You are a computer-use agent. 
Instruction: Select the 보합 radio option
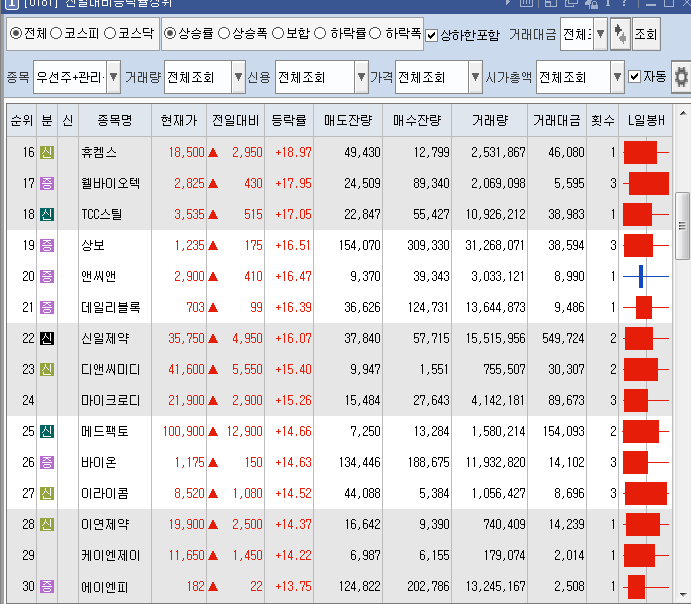[x=278, y=33]
